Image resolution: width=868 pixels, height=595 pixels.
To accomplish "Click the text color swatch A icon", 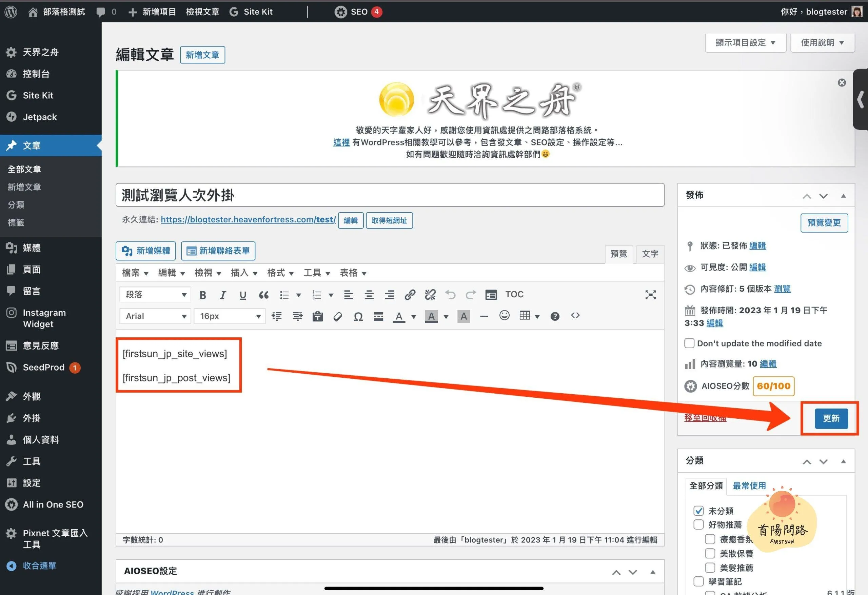I will pyautogui.click(x=399, y=317).
